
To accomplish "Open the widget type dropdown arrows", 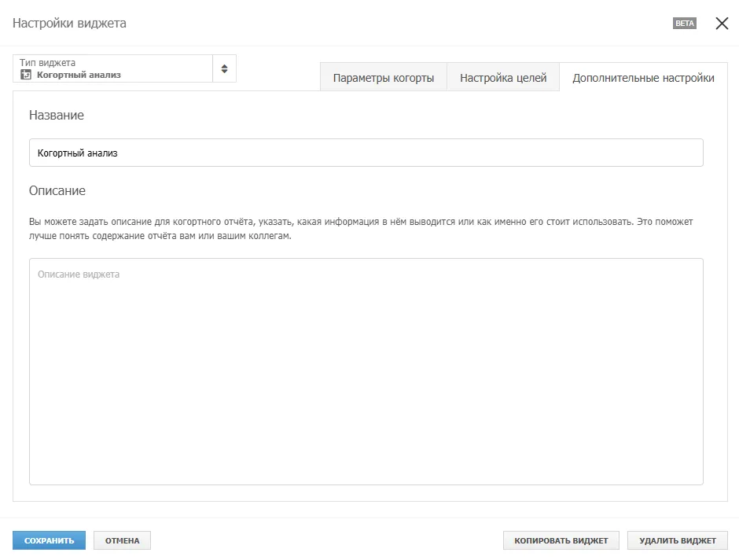I will point(224,69).
